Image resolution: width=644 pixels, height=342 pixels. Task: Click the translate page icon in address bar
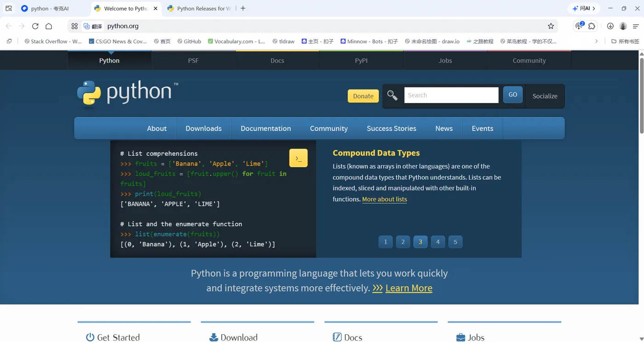[92, 26]
